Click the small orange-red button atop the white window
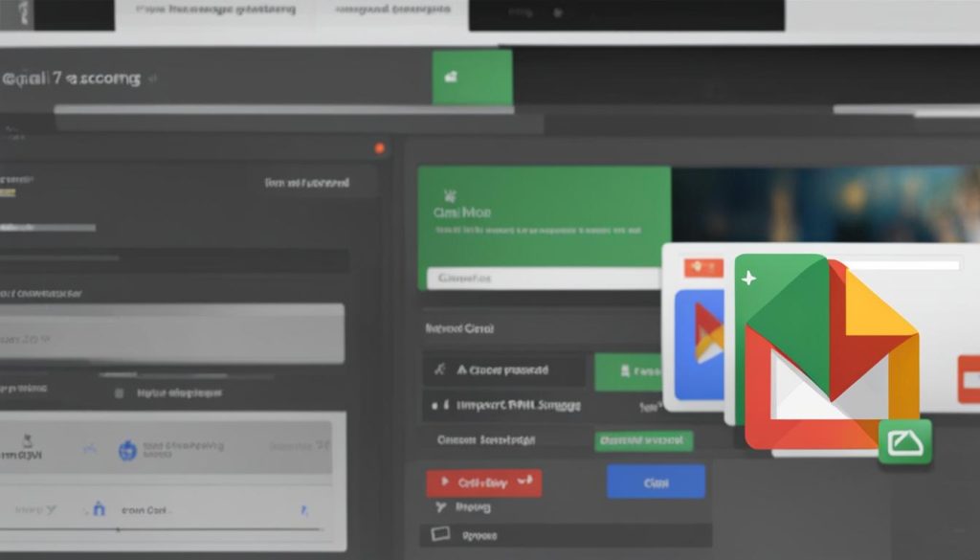Image resolution: width=980 pixels, height=560 pixels. (703, 267)
